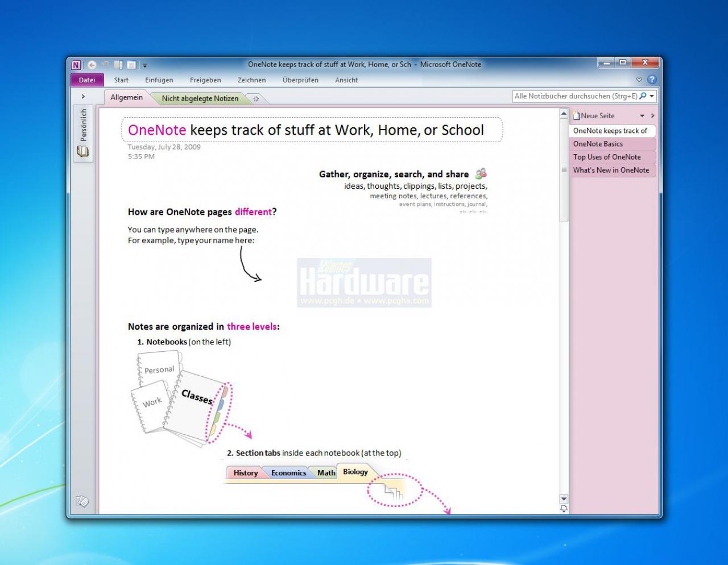Open the Customize Quick Access Toolbar arrow
Screen dimensions: 728x565
pyautogui.click(x=144, y=65)
